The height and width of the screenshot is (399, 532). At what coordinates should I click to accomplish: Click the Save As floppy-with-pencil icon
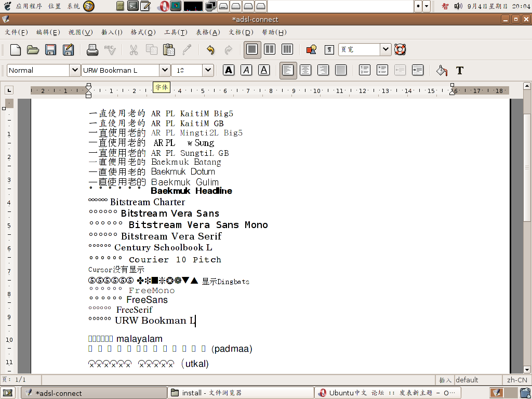pos(68,49)
